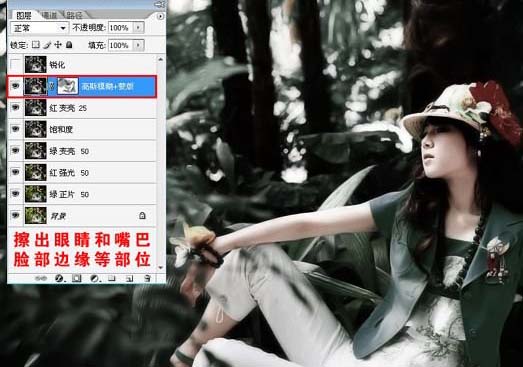Open the opacity slider arrow
This screenshot has width=523, height=367.
click(x=138, y=28)
